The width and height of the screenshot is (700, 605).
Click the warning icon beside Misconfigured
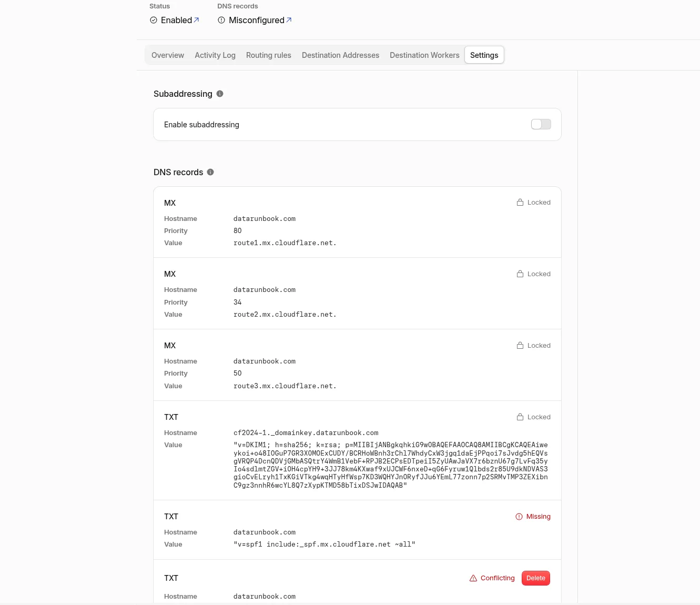click(x=221, y=20)
